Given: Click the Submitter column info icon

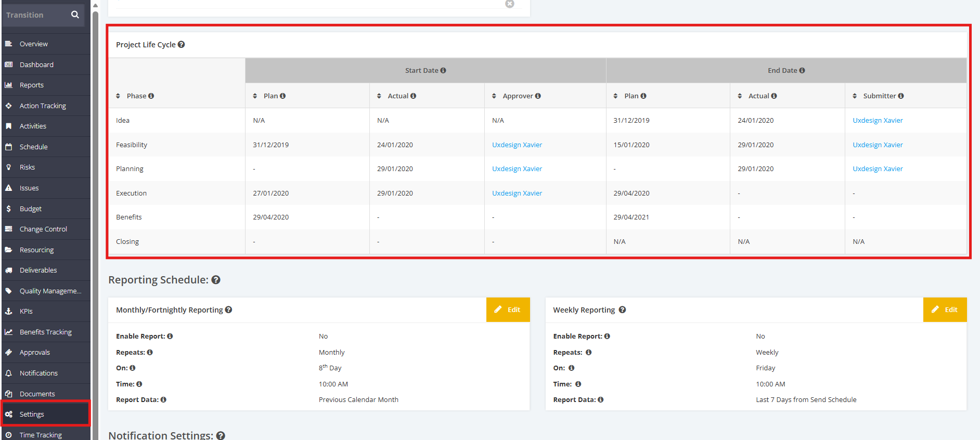Looking at the screenshot, I should (x=901, y=96).
